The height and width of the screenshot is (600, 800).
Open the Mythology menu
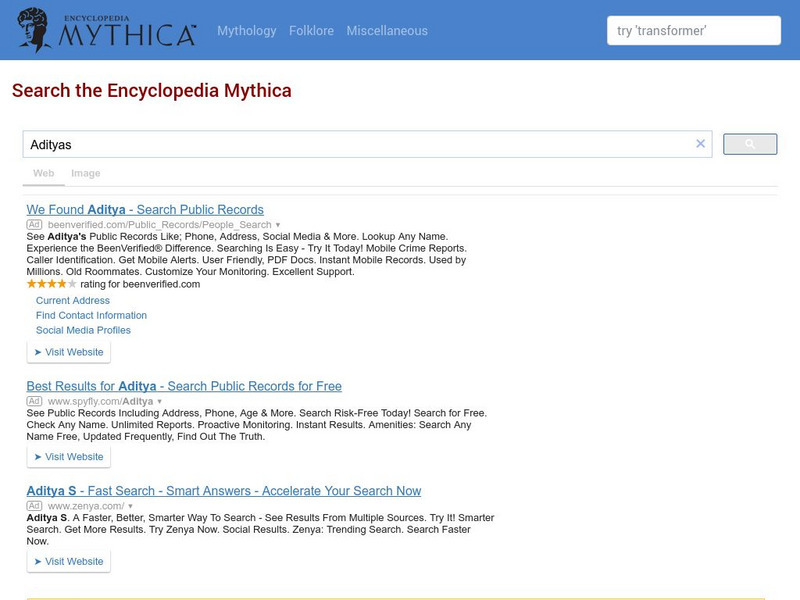tap(247, 31)
